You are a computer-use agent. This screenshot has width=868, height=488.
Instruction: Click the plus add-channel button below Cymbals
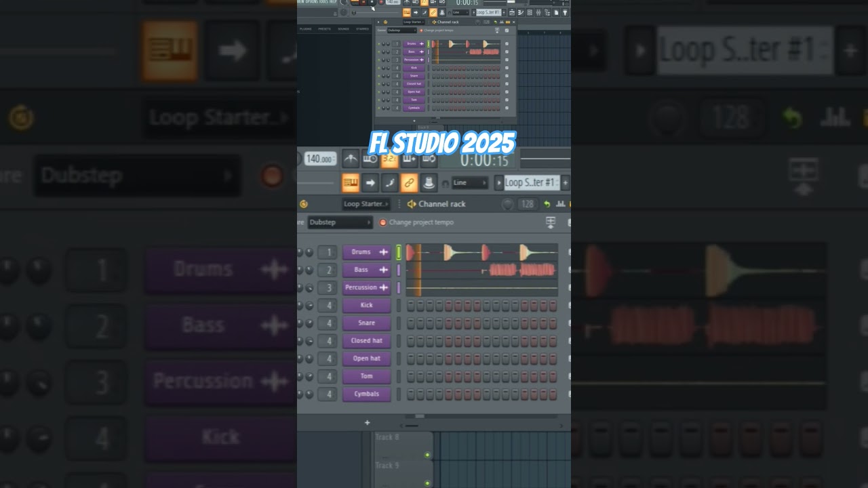click(x=367, y=422)
